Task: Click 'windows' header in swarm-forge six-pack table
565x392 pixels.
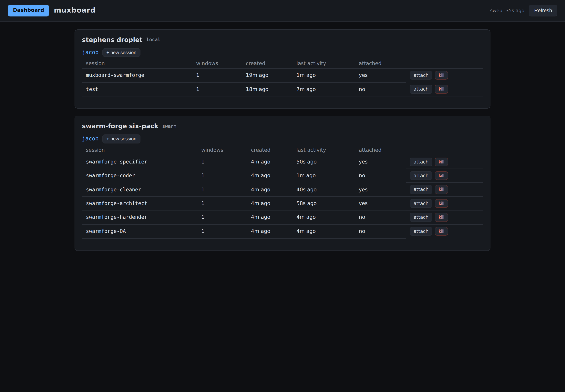Action: [x=212, y=150]
